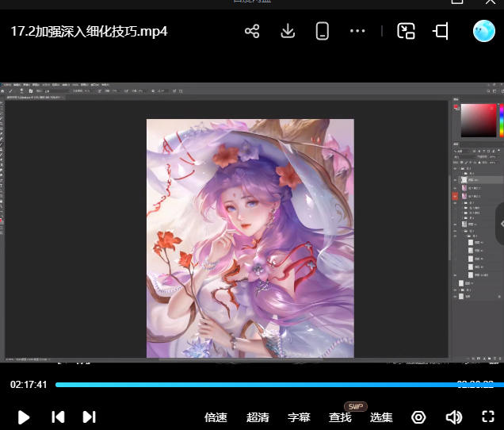Open the 超清 video quality selector

[x=258, y=417]
